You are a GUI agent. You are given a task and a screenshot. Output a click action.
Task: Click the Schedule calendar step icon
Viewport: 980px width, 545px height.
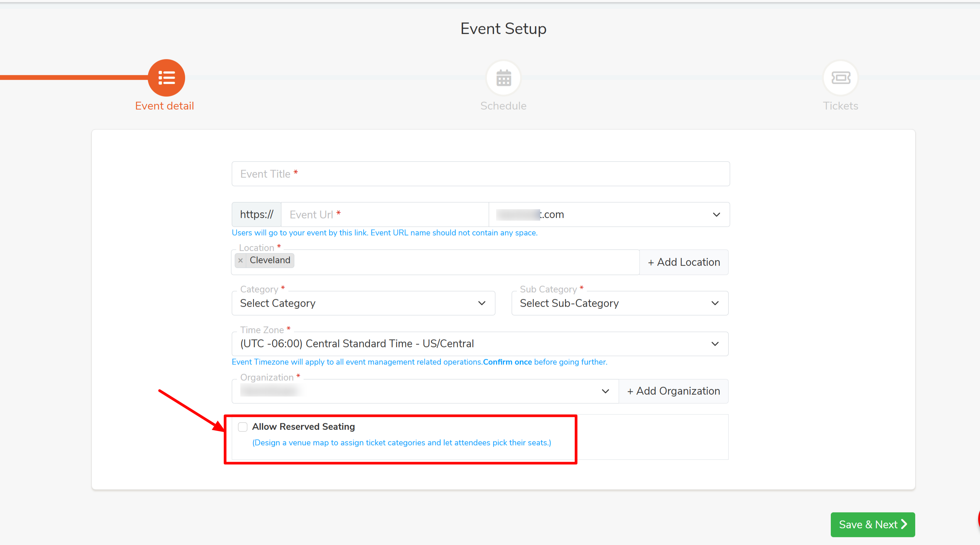pos(503,78)
